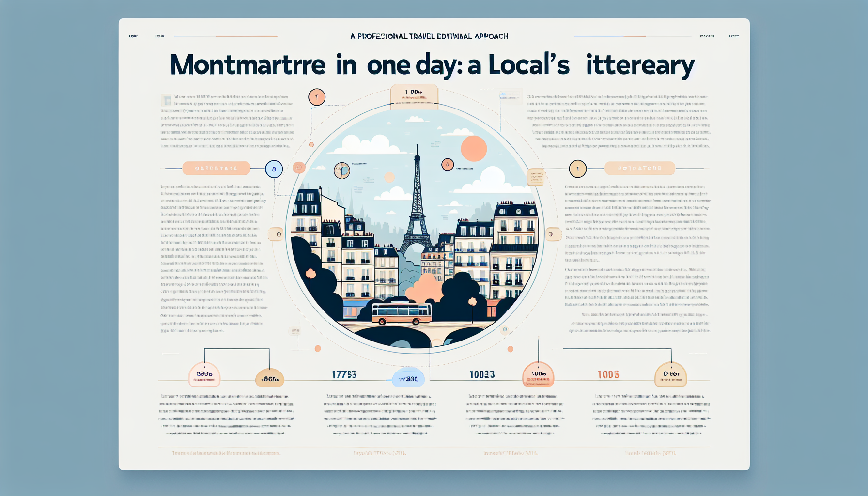This screenshot has height=496, width=868.
Task: Click the numbered marker 1 above the illustration
Action: (316, 97)
